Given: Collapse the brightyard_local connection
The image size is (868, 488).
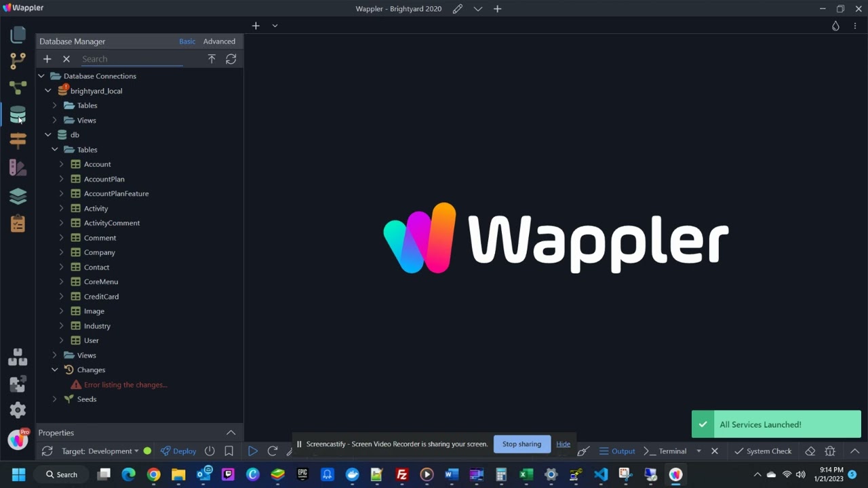Looking at the screenshot, I should (48, 91).
